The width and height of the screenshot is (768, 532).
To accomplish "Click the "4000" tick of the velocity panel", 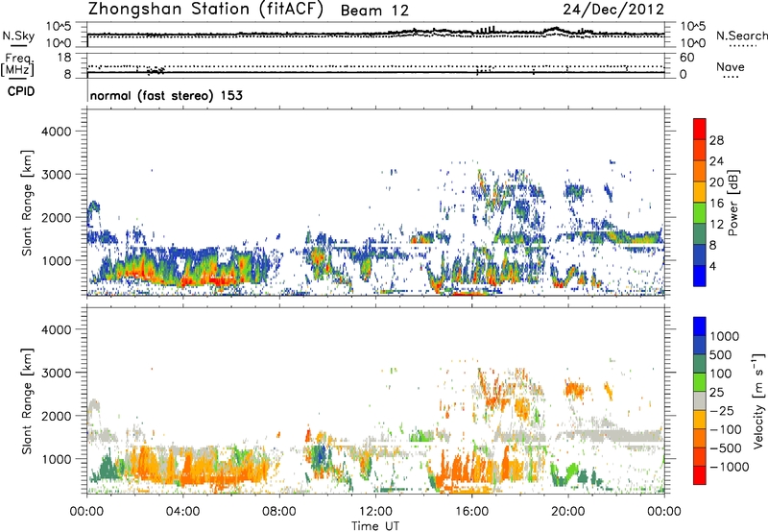I will pos(56,329).
